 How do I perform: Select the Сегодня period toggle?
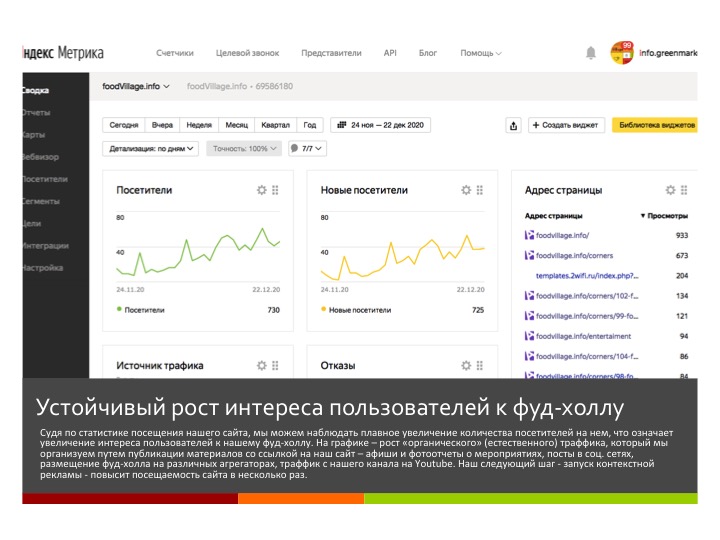pyautogui.click(x=124, y=125)
